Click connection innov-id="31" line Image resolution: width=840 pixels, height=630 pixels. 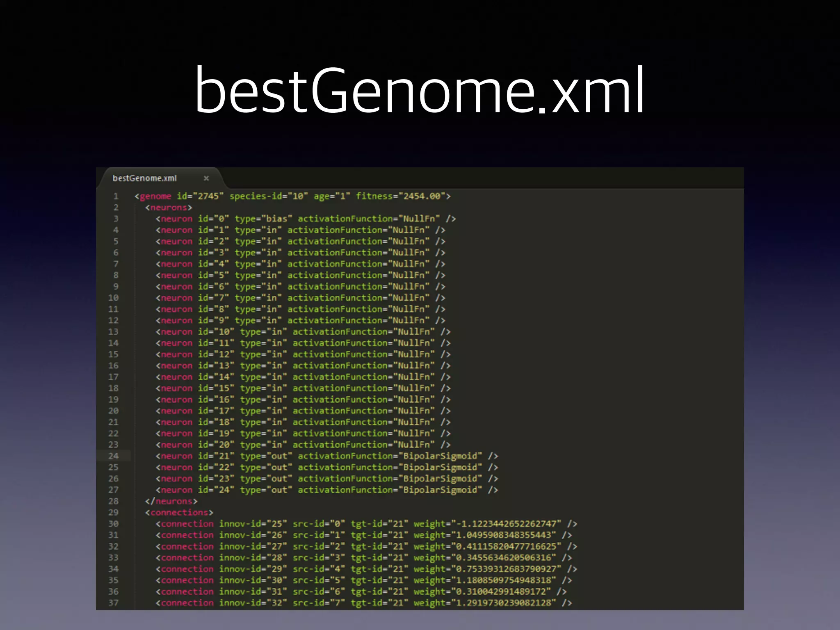(361, 591)
